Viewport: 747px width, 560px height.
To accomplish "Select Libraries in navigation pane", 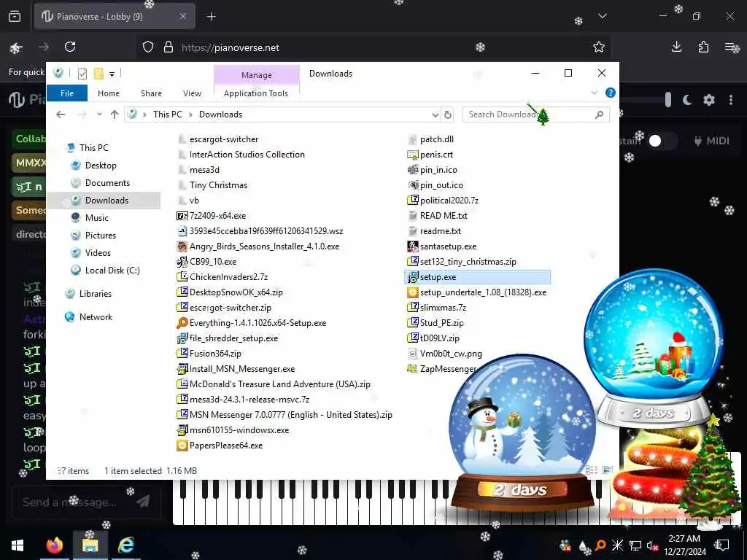I will 96,293.
